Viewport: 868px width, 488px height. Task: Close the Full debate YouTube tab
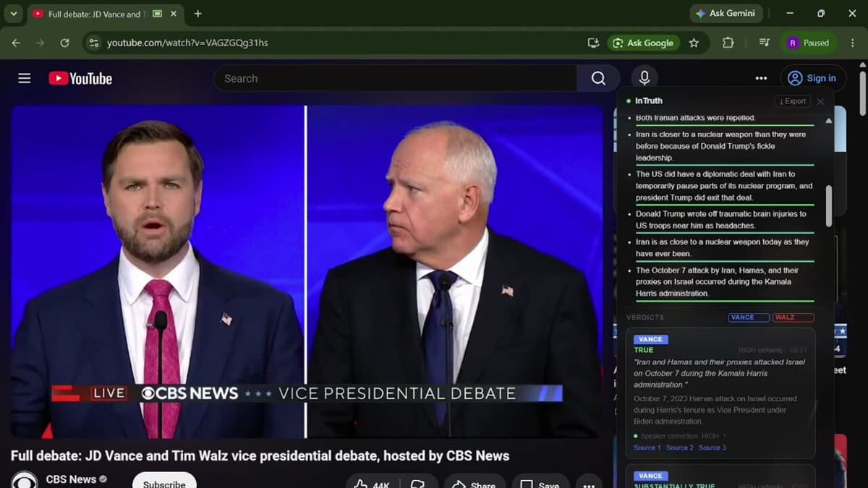[174, 14]
